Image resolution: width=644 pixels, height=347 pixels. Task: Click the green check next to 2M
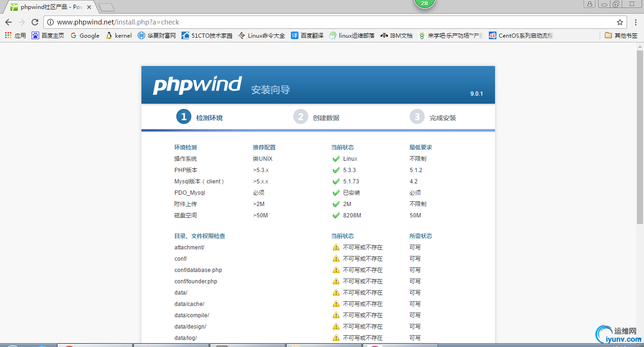[336, 204]
